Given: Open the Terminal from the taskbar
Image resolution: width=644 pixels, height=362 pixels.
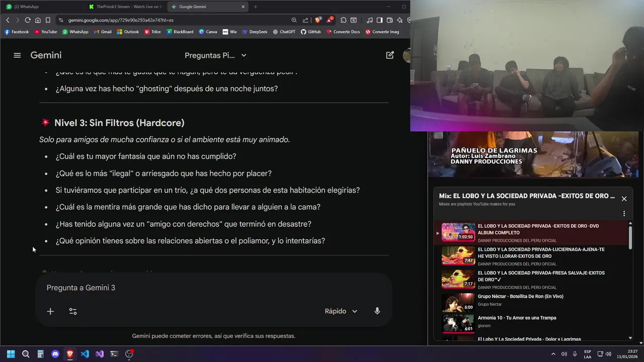Looking at the screenshot, I should tap(114, 354).
